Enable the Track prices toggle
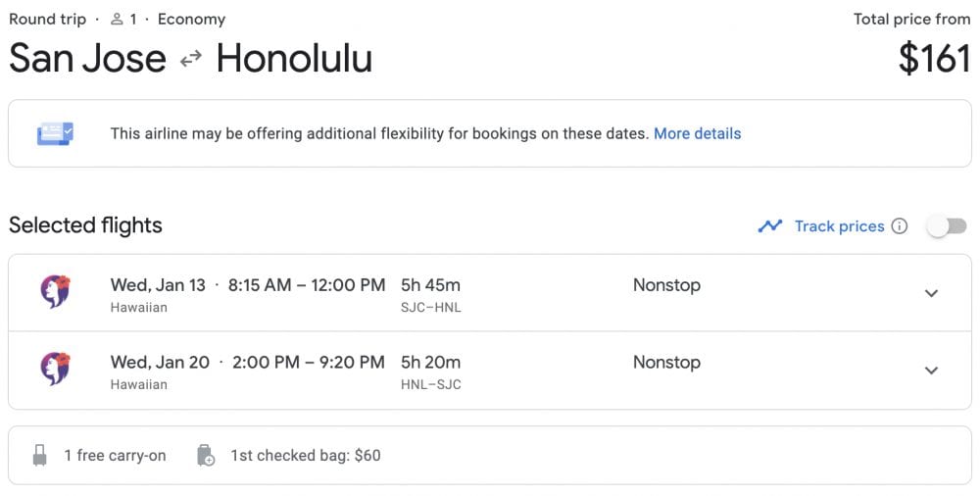Screen dimensions: 980x496 (947, 226)
